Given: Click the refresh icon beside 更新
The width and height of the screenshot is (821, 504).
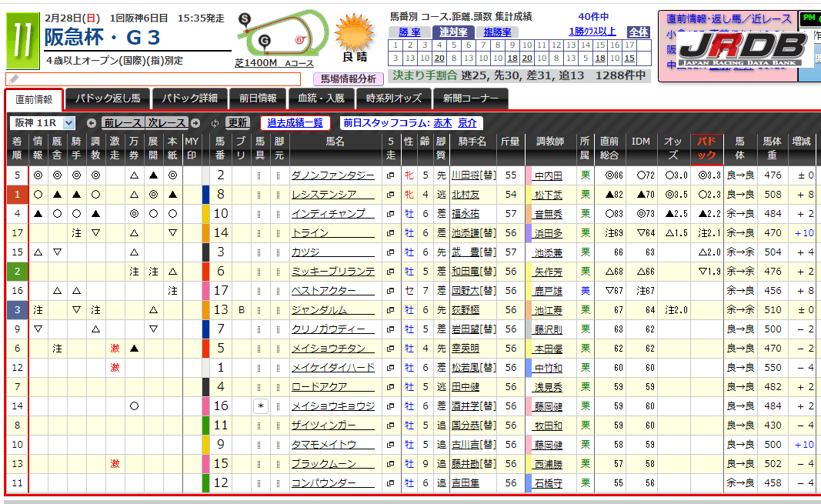Looking at the screenshot, I should tap(215, 123).
